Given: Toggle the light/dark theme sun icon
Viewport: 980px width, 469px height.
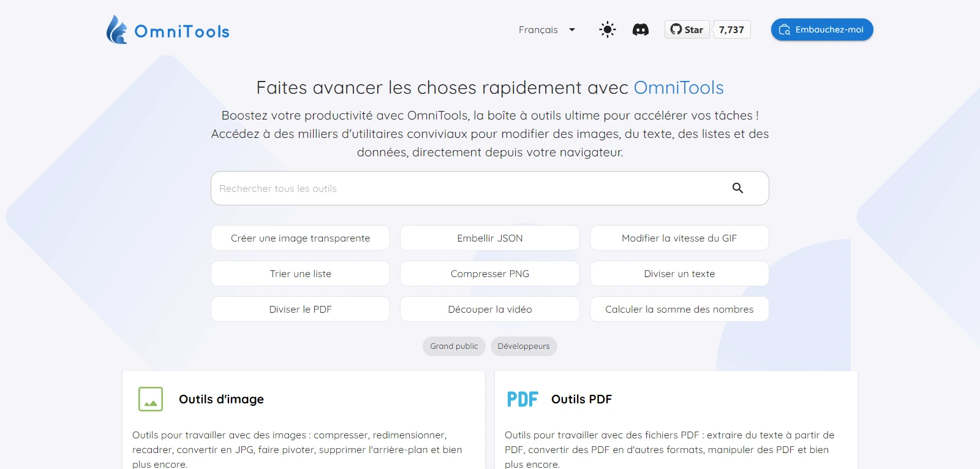Looking at the screenshot, I should pyautogui.click(x=608, y=29).
